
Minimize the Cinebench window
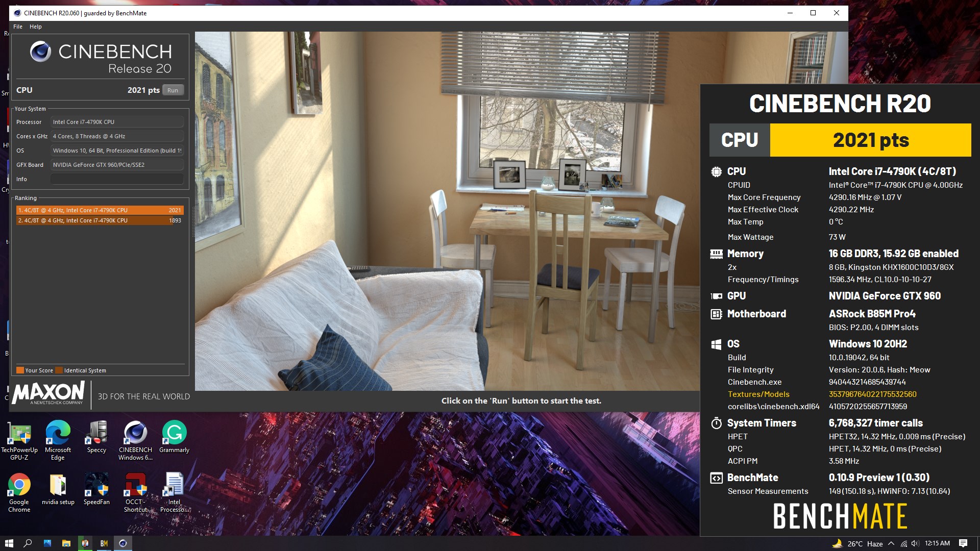(x=790, y=13)
